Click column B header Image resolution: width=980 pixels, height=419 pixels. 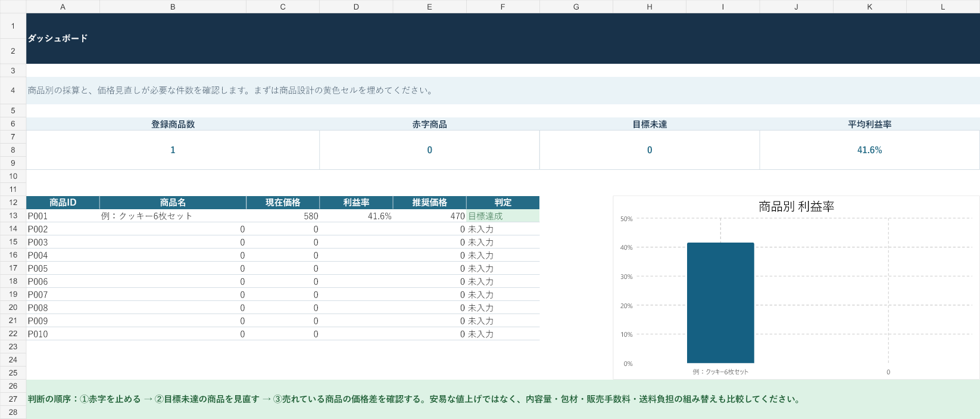[173, 7]
